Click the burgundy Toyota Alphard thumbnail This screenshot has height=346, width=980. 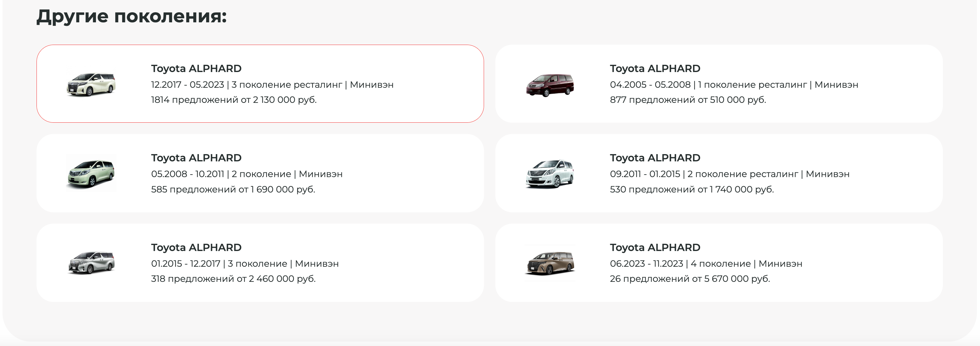(x=550, y=85)
